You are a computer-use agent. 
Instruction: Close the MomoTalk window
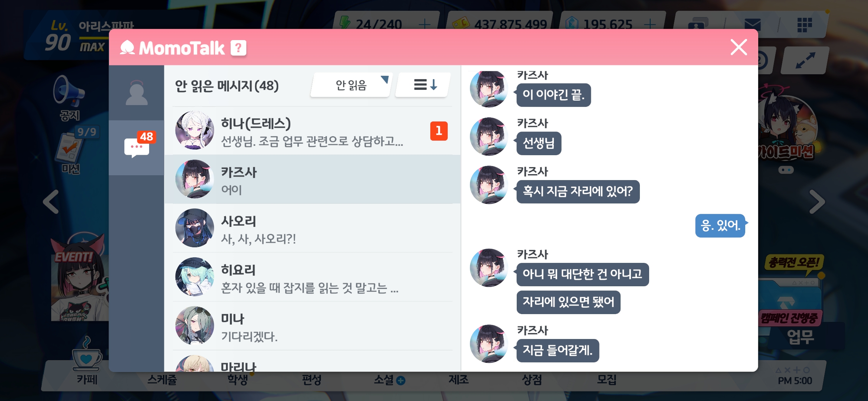click(739, 47)
